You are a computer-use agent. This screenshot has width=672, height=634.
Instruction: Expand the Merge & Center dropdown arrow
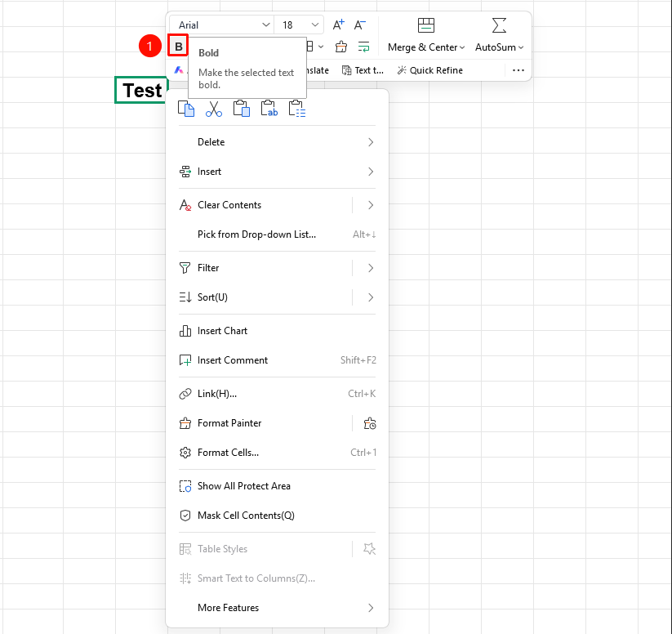462,47
